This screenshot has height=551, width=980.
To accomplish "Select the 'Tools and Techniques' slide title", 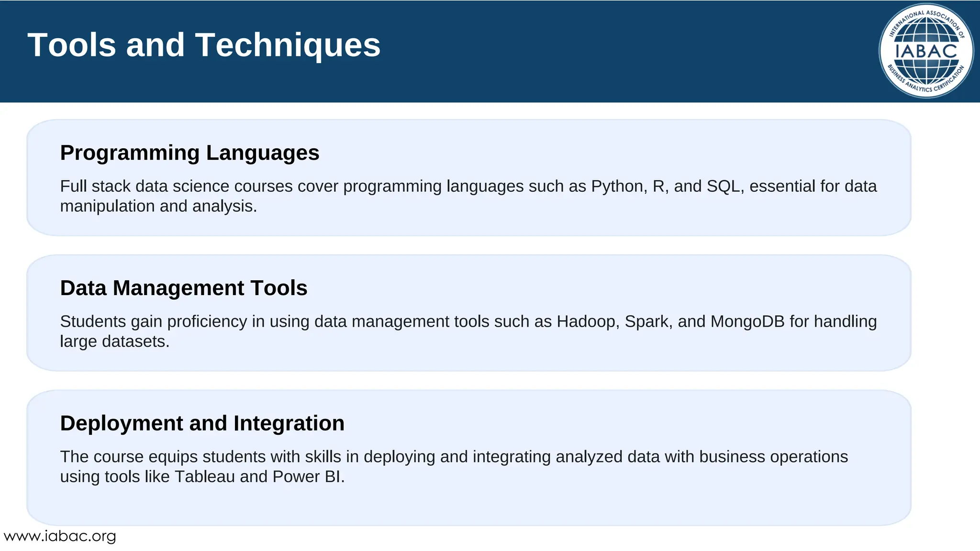I will point(204,45).
